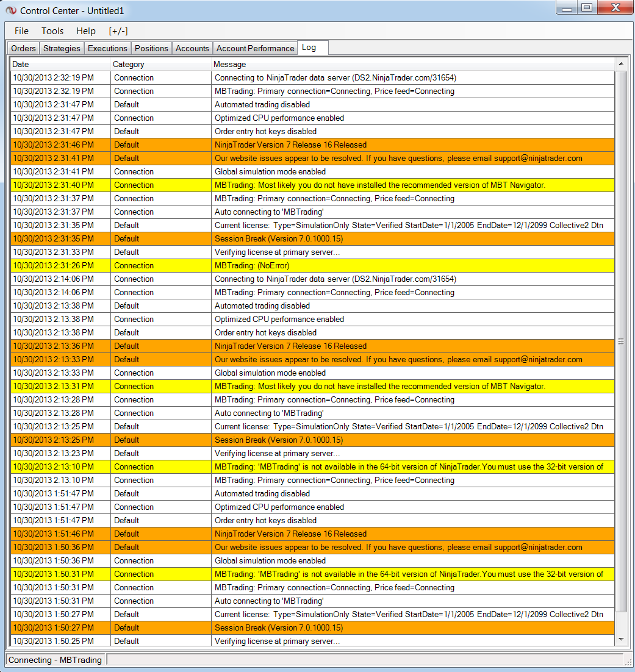Select 2:13:33 PM 'Our website issues appear' row

pos(312,359)
